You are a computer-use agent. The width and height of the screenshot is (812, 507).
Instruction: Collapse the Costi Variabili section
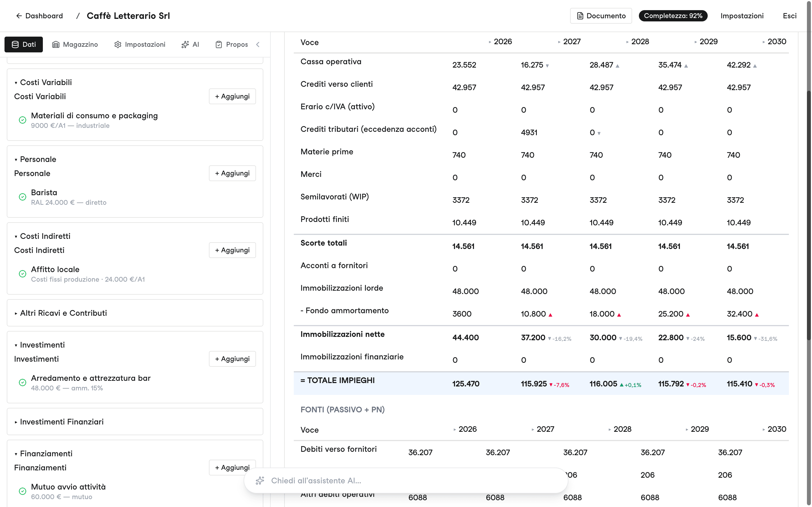[43, 82]
